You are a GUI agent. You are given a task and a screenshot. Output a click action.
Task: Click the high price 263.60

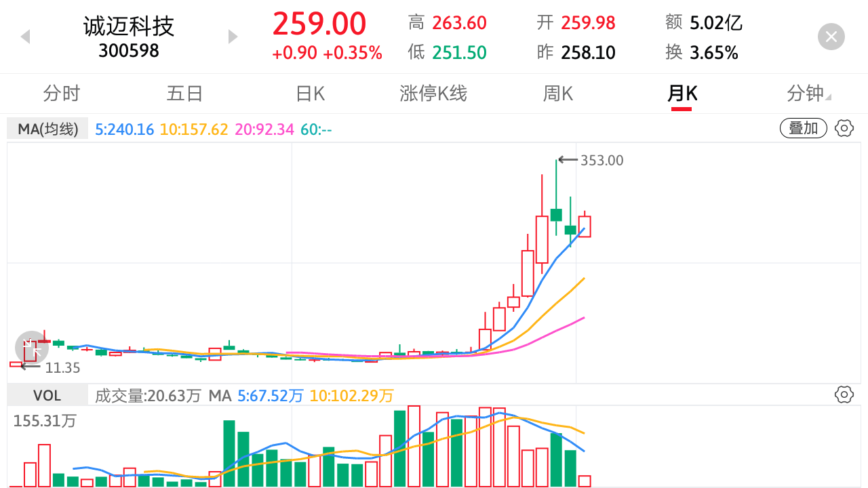point(460,23)
